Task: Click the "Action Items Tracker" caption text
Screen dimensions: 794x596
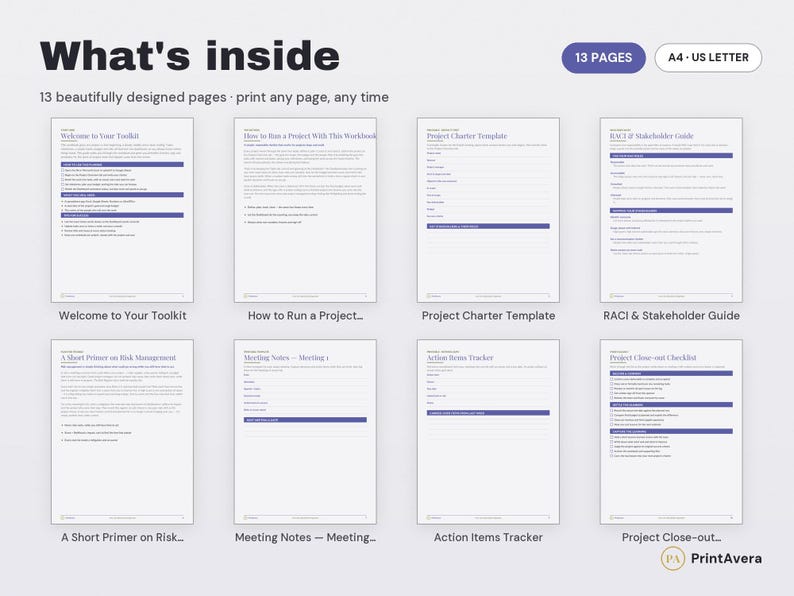Action: click(488, 538)
